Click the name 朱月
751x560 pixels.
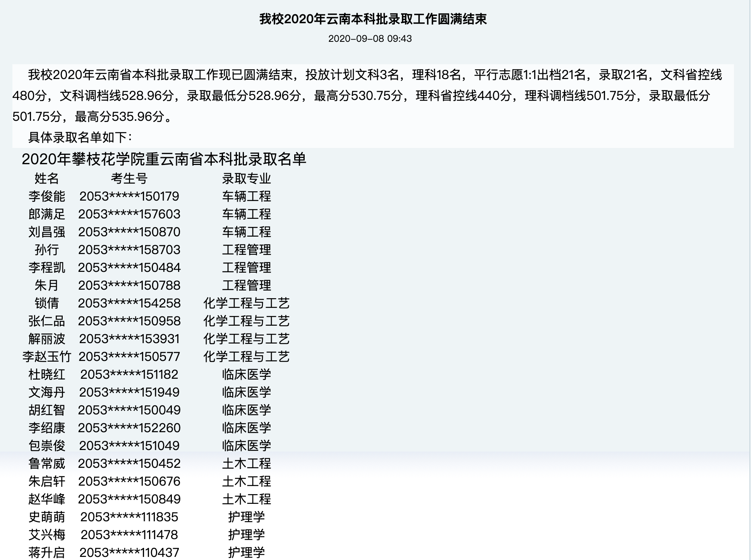click(x=46, y=285)
